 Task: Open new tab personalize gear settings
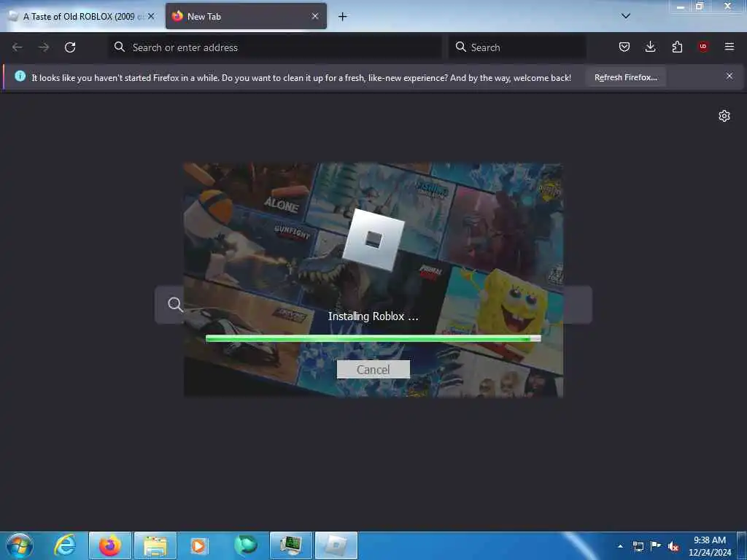(724, 116)
